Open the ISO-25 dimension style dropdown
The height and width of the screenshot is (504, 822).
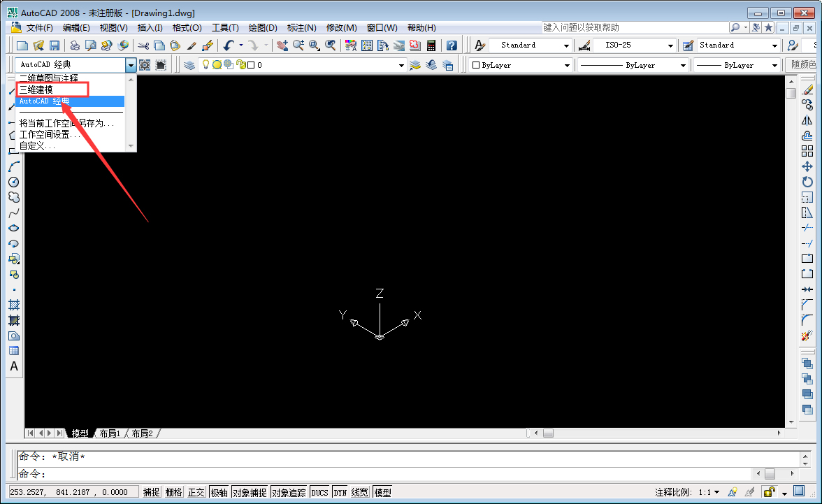pyautogui.click(x=670, y=45)
